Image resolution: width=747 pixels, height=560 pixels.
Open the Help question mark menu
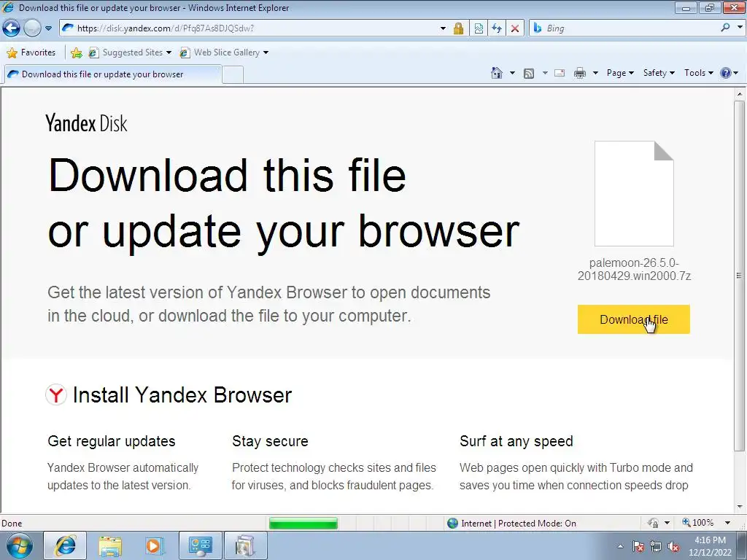tap(729, 73)
